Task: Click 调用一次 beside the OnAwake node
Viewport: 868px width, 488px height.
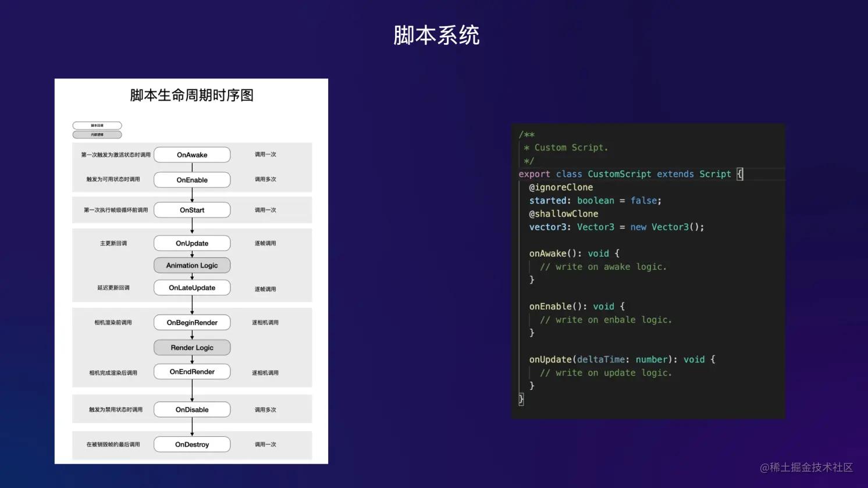Action: coord(265,154)
